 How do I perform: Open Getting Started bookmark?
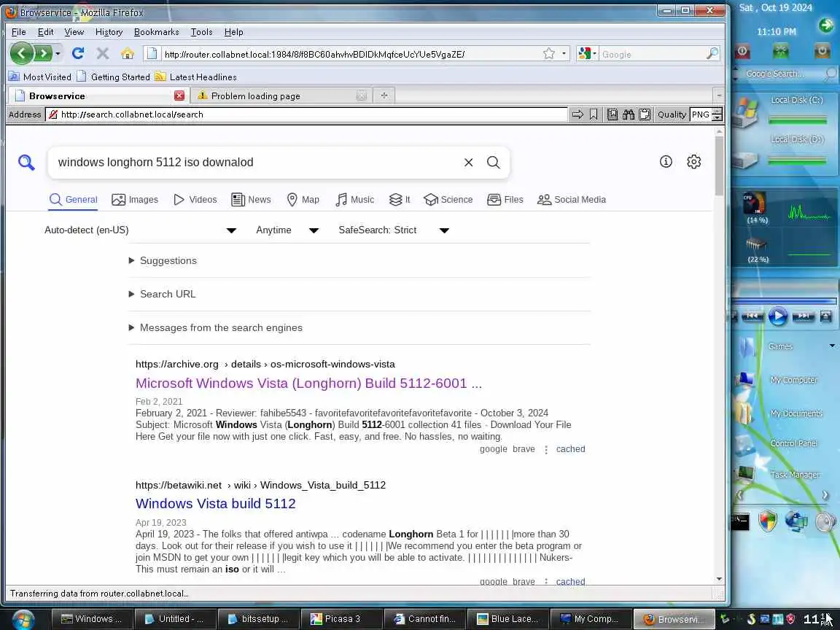pos(114,77)
